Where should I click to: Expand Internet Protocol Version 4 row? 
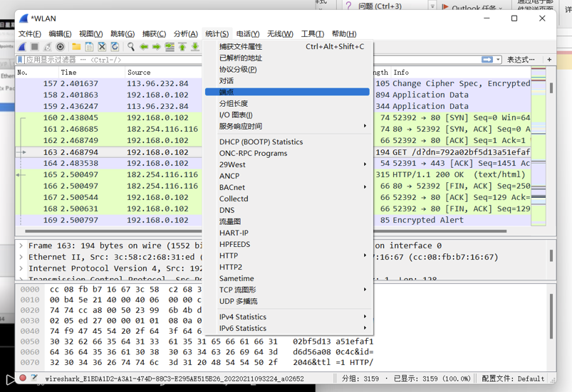tap(21, 268)
